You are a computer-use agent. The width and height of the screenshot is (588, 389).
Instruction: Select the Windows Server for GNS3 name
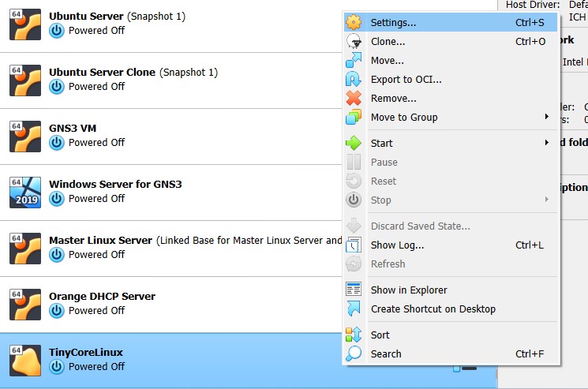115,185
